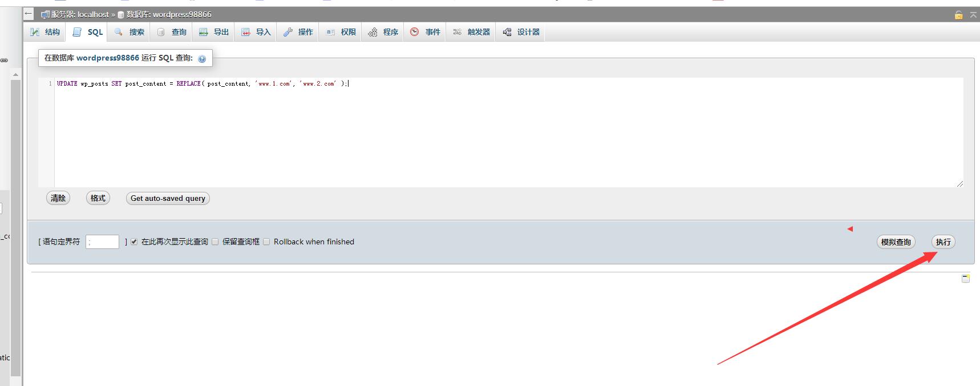The width and height of the screenshot is (980, 386).
Task: Enable Rollback when finished checkbox
Action: coord(266,242)
